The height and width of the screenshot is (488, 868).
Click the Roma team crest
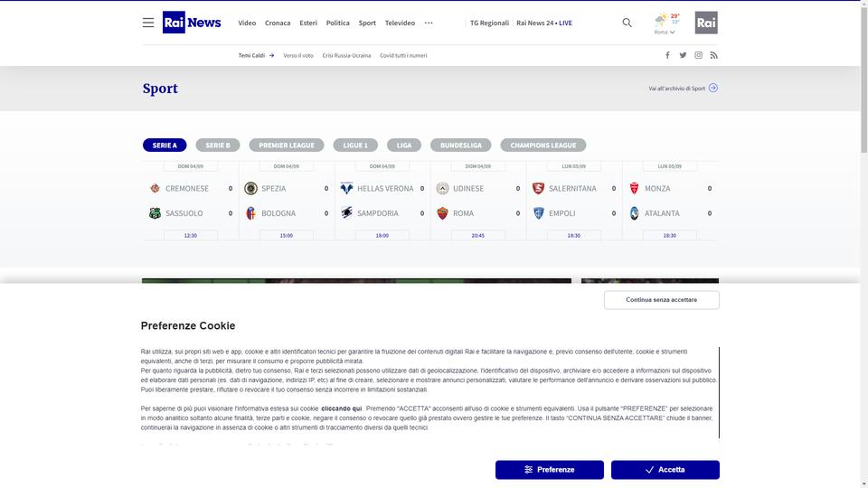pyautogui.click(x=442, y=213)
